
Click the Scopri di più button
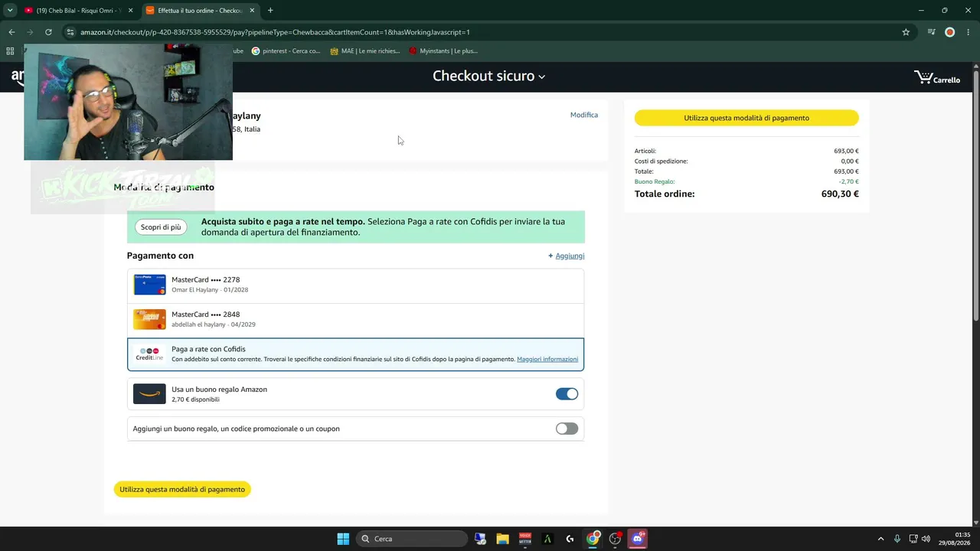[161, 227]
